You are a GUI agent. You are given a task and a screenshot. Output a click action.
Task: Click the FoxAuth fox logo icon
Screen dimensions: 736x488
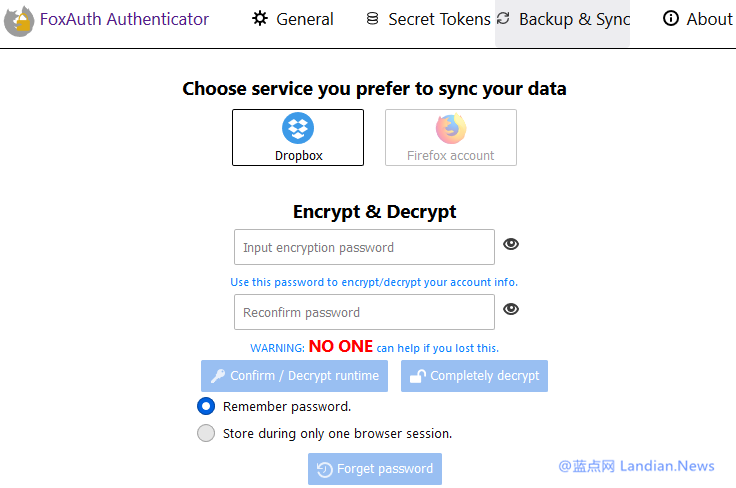coord(18,20)
